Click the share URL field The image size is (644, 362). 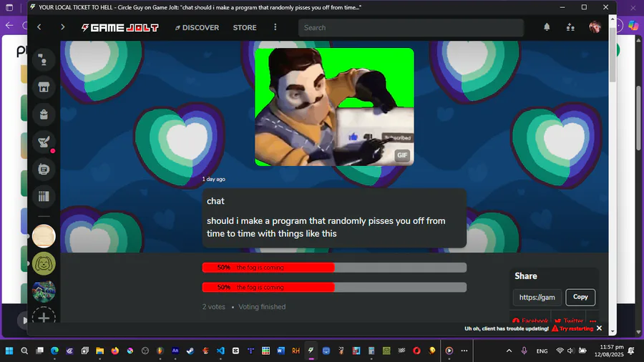point(537,297)
